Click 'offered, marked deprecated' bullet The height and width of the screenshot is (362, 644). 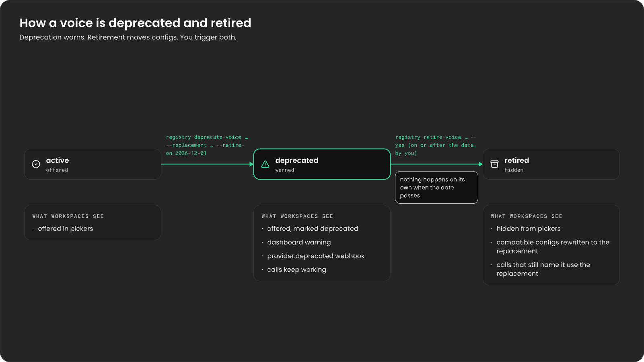coord(313,229)
